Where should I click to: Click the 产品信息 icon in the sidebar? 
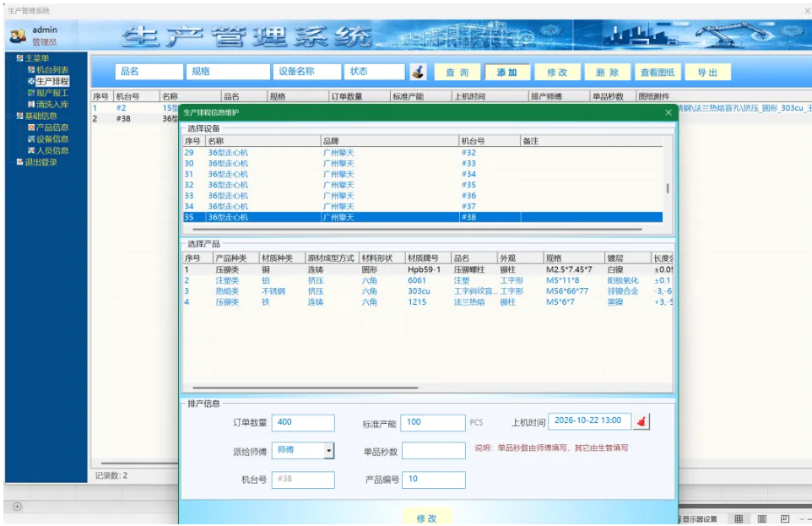(x=31, y=127)
